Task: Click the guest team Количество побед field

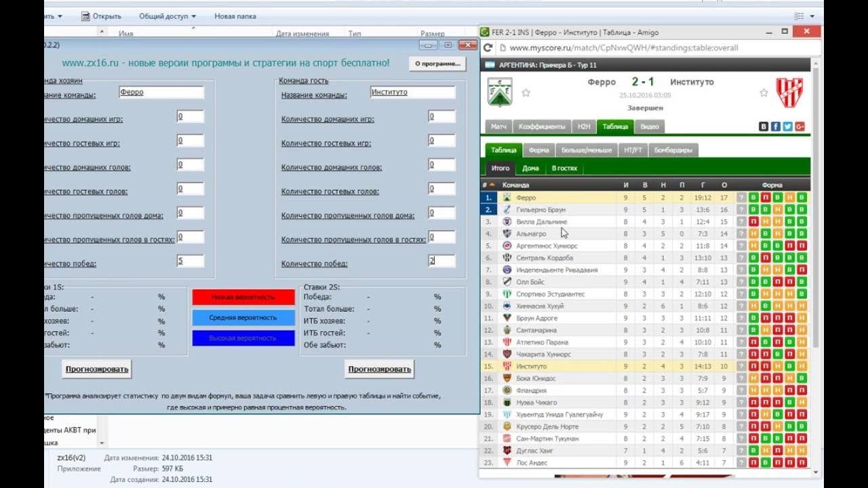Action: coord(441,261)
